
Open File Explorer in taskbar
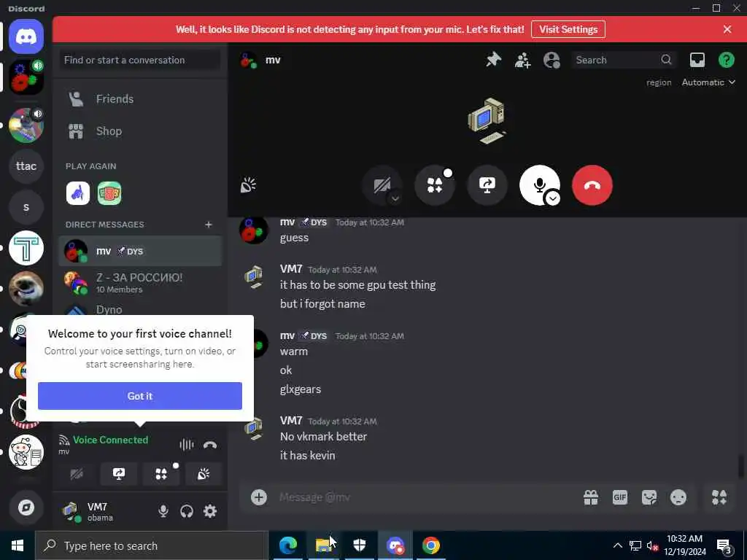click(x=323, y=545)
